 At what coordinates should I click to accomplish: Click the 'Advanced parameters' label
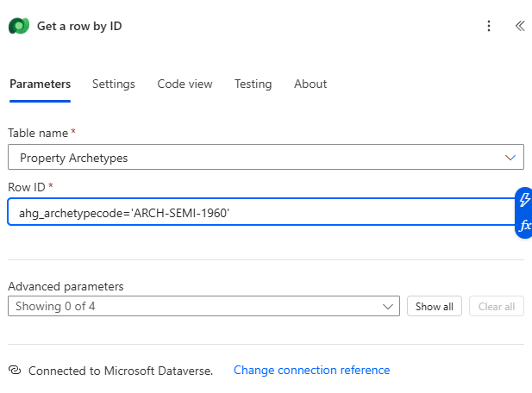(x=66, y=286)
